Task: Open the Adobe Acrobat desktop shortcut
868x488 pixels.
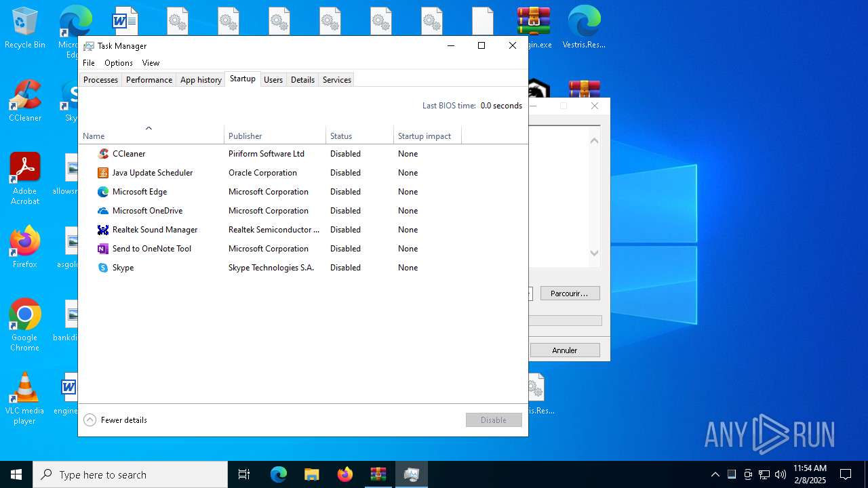Action: [x=25, y=179]
